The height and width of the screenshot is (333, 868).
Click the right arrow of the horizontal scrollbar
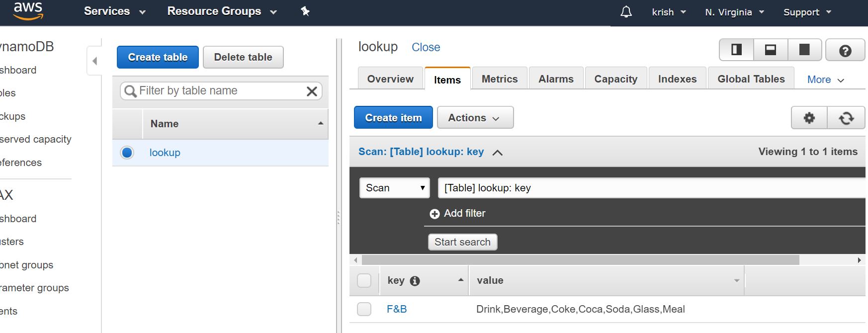click(x=859, y=260)
